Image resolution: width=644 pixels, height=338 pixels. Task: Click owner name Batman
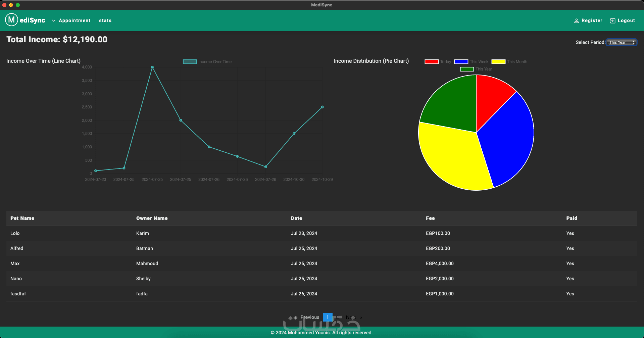tap(144, 248)
